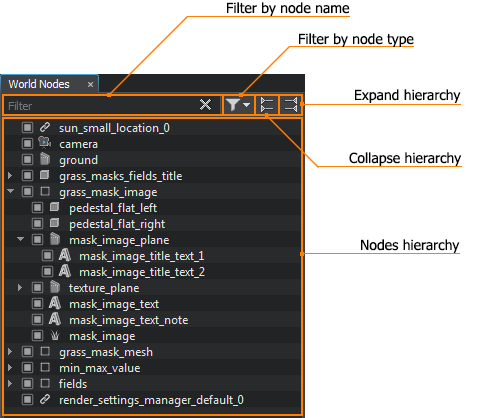Click the collapse hierarchy button
The width and height of the screenshot is (477, 418).
tap(267, 105)
